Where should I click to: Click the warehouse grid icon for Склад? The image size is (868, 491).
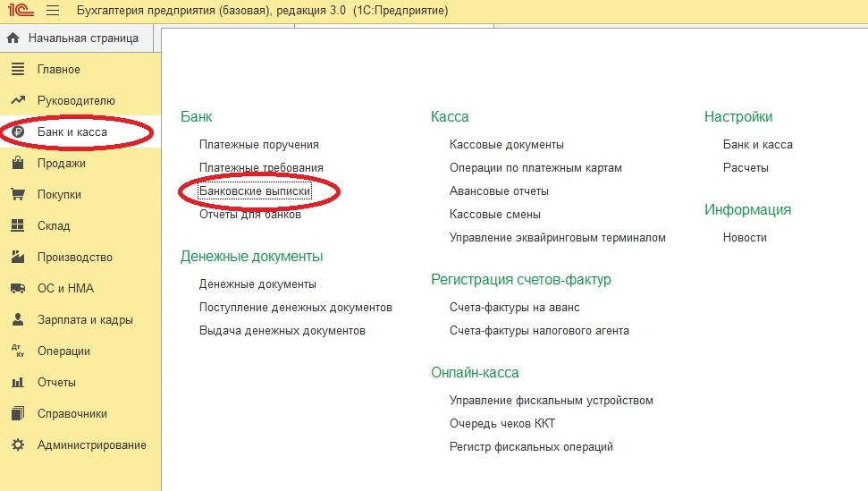tap(17, 226)
